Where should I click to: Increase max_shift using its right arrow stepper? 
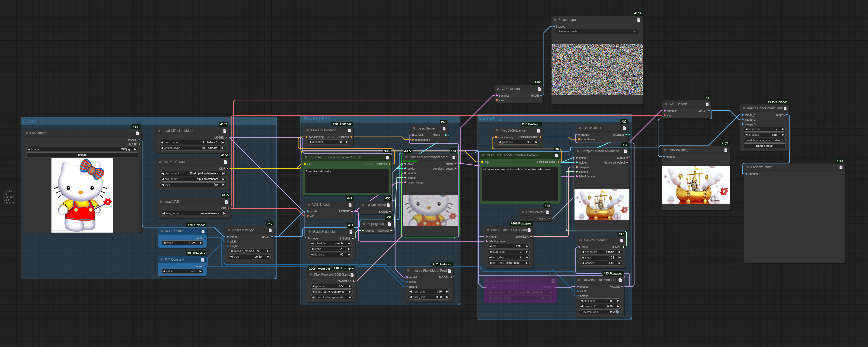(x=447, y=291)
